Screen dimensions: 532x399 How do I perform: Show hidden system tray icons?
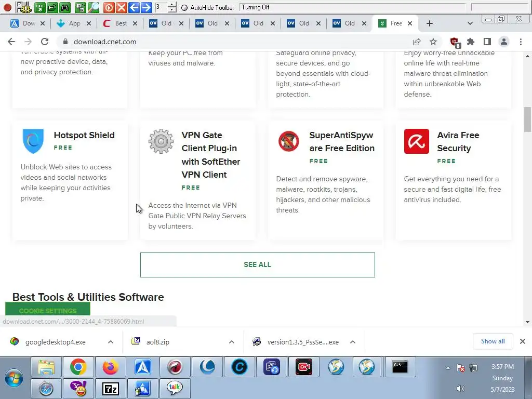(448, 368)
